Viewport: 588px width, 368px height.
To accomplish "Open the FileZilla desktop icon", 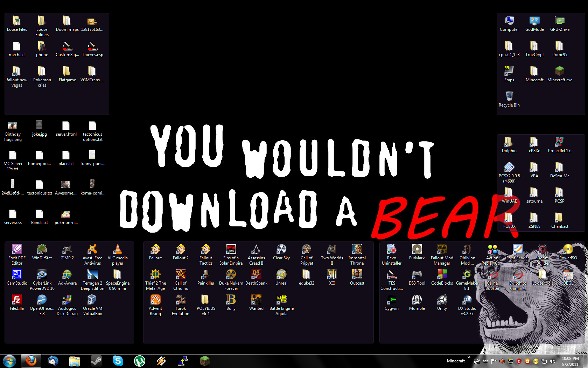I will coord(17,300).
